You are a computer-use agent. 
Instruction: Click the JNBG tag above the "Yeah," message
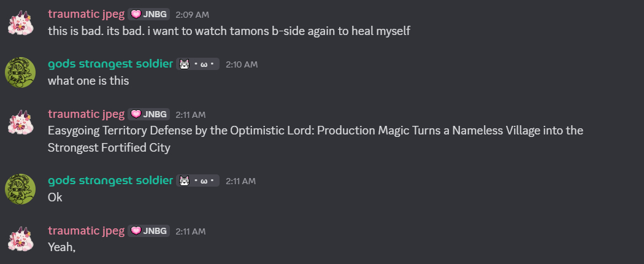pyautogui.click(x=148, y=231)
